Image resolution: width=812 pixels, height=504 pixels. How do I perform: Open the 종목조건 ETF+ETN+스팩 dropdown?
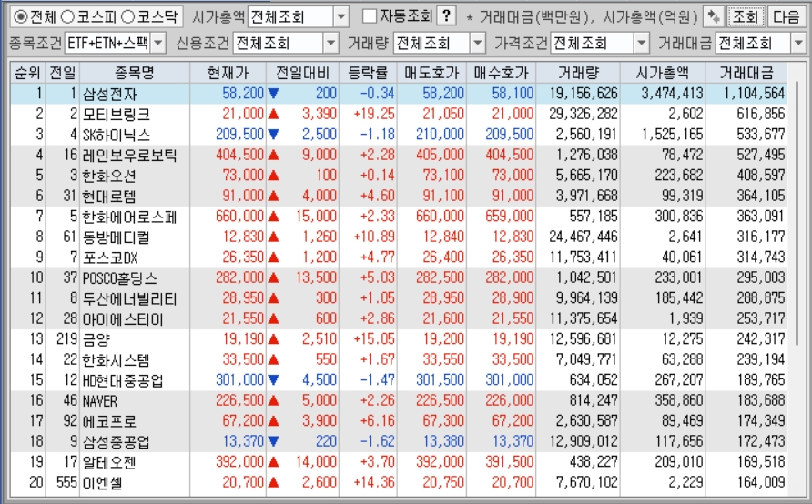pyautogui.click(x=159, y=43)
